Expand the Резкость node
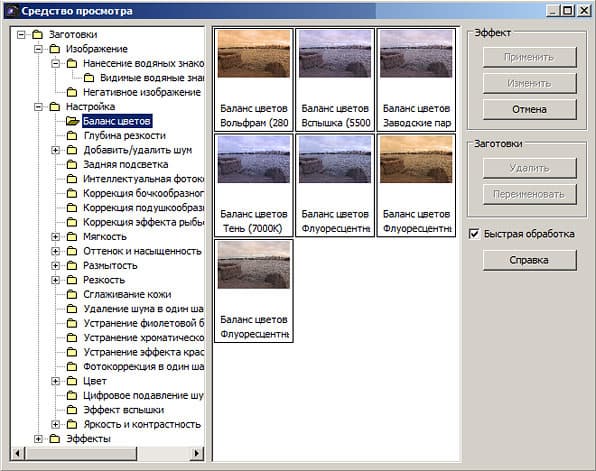This screenshot has height=471, width=596. click(x=55, y=281)
